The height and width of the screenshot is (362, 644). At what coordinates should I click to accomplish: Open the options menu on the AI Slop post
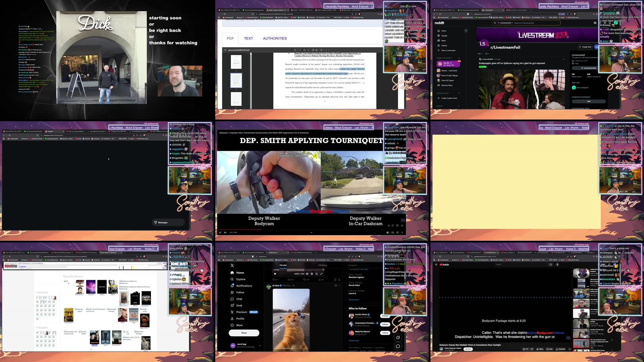[339, 286]
